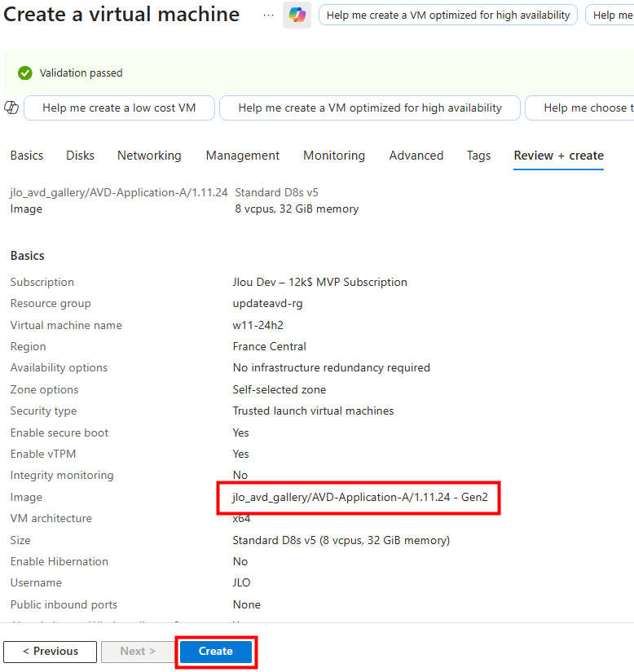This screenshot has height=672, width=634.
Task: Click the Gen2 image value in Basics section
Action: [x=359, y=497]
